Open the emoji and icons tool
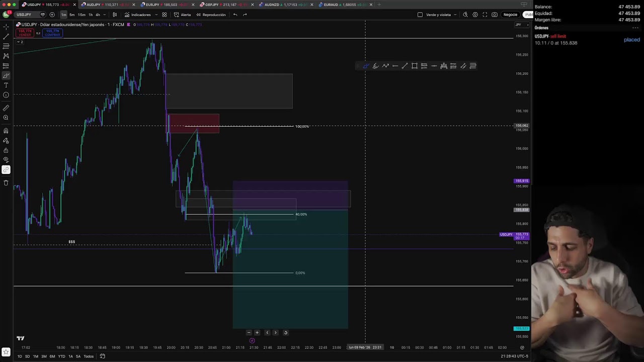The width and height of the screenshot is (644, 362). (6, 95)
